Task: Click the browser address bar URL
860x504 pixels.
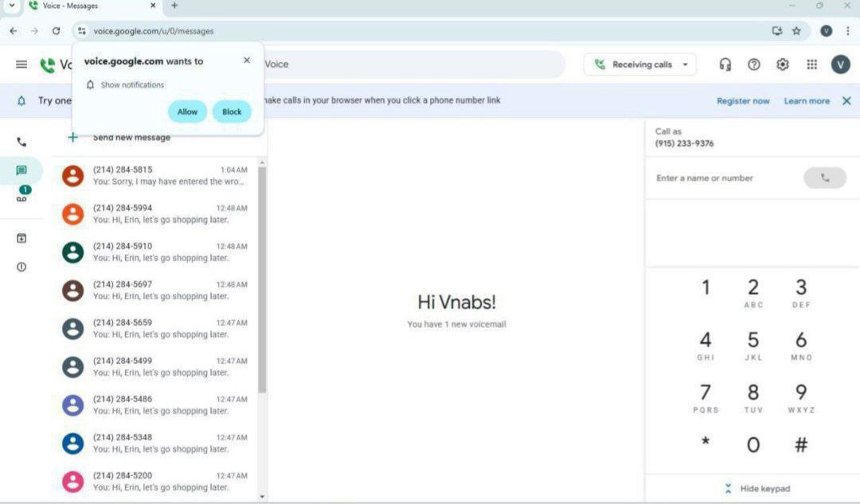Action: [x=154, y=31]
